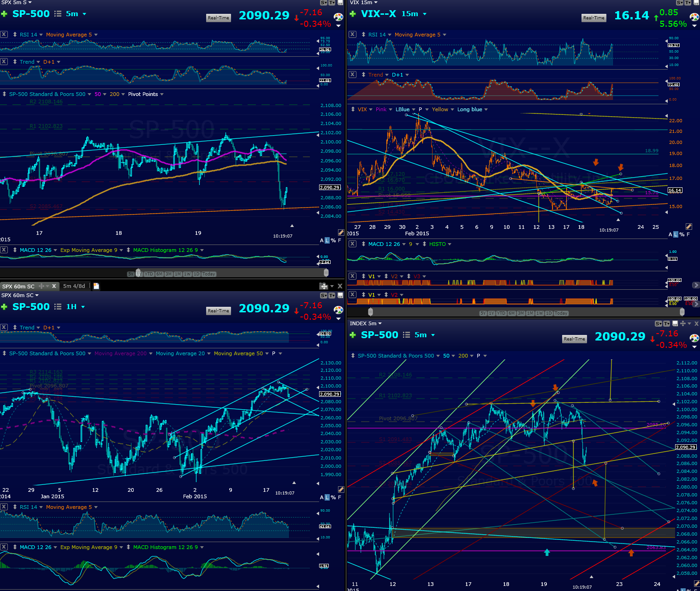This screenshot has height=591, width=700.
Task: Select the Today range button in VIX panel
Action: tap(561, 313)
